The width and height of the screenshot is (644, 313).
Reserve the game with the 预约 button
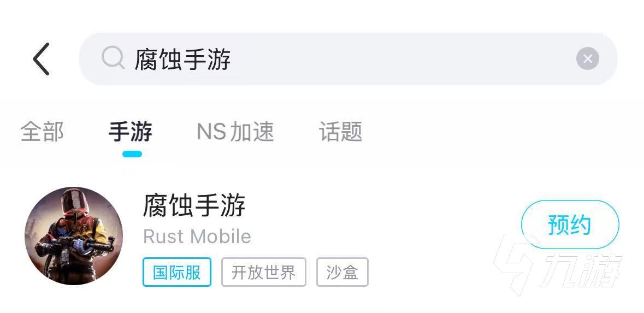pyautogui.click(x=570, y=225)
